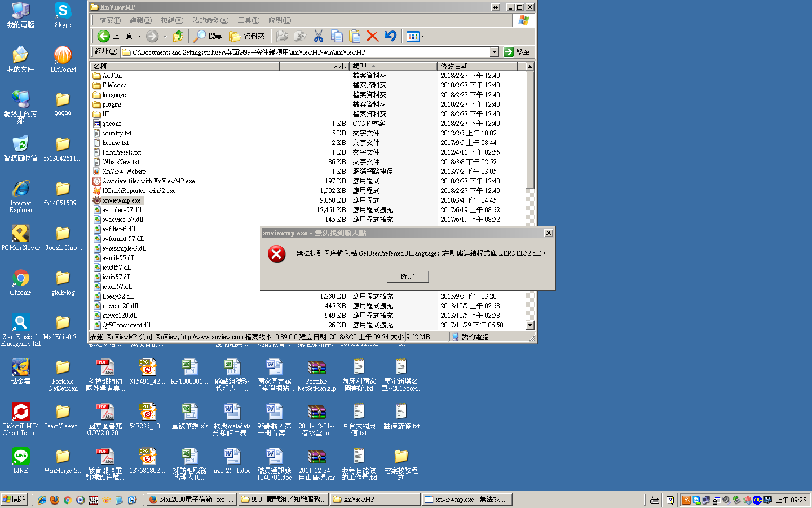Viewport: 812px width, 508px height.
Task: Toggle the 資料夾 (Folders) pane button
Action: tap(246, 36)
